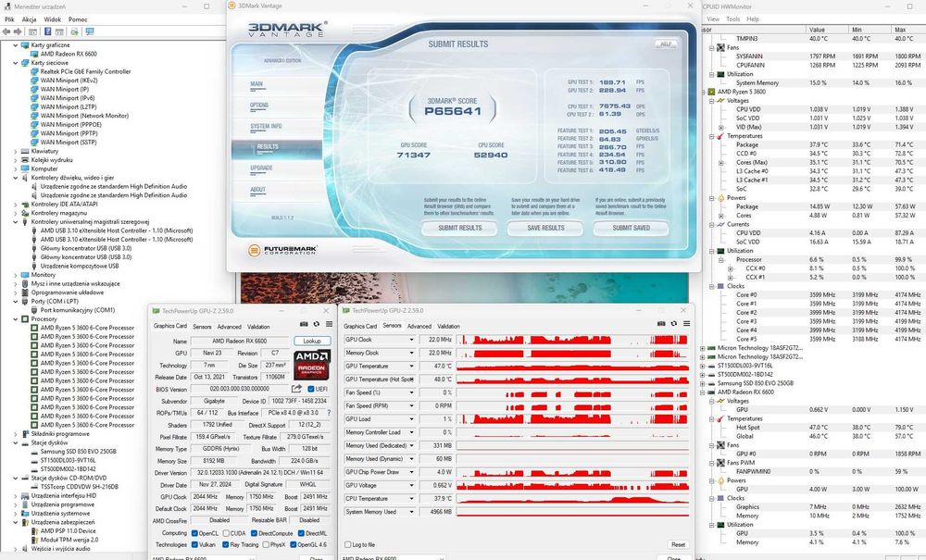This screenshot has width=926, height=560.
Task: Toggle the DirectCompute checkbox
Action: 254,533
